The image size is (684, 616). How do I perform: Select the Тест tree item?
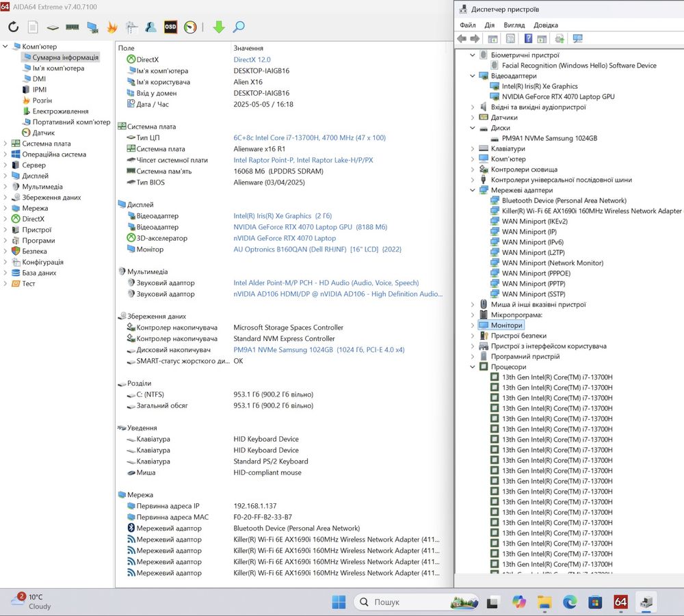click(x=28, y=283)
